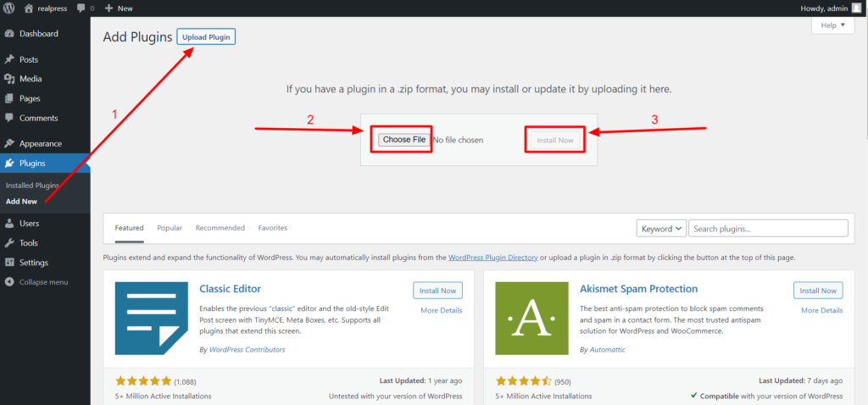This screenshot has height=405, width=868.
Task: Click the Pages sidebar icon
Action: (8, 98)
